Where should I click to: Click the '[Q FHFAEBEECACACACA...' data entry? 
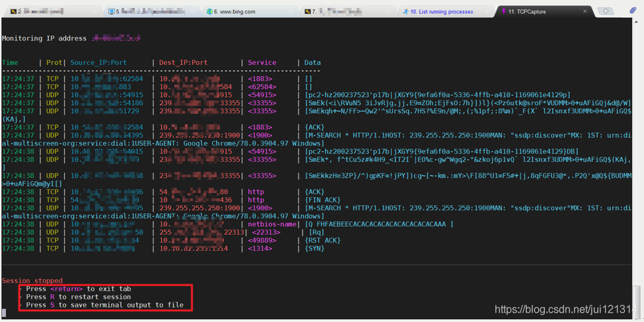click(378, 224)
